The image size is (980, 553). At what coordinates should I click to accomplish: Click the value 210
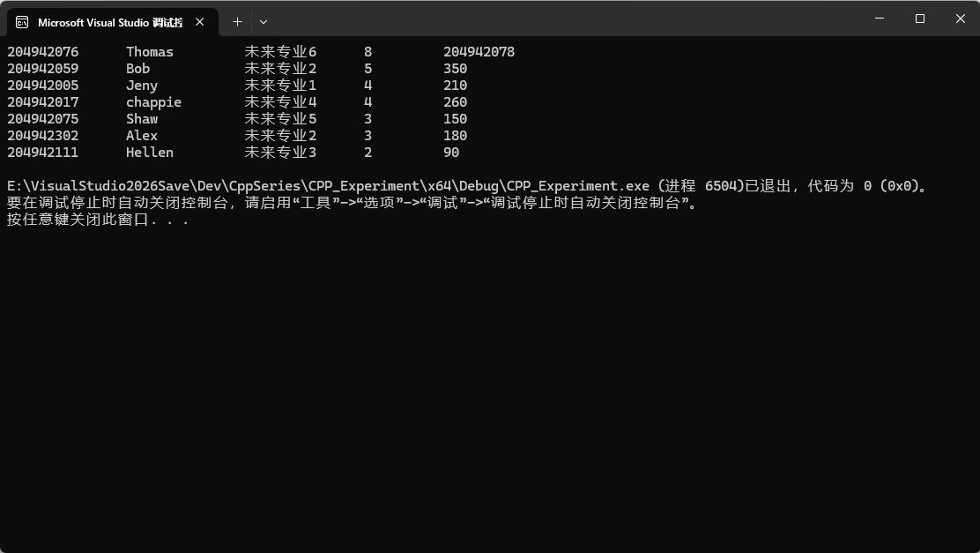455,86
